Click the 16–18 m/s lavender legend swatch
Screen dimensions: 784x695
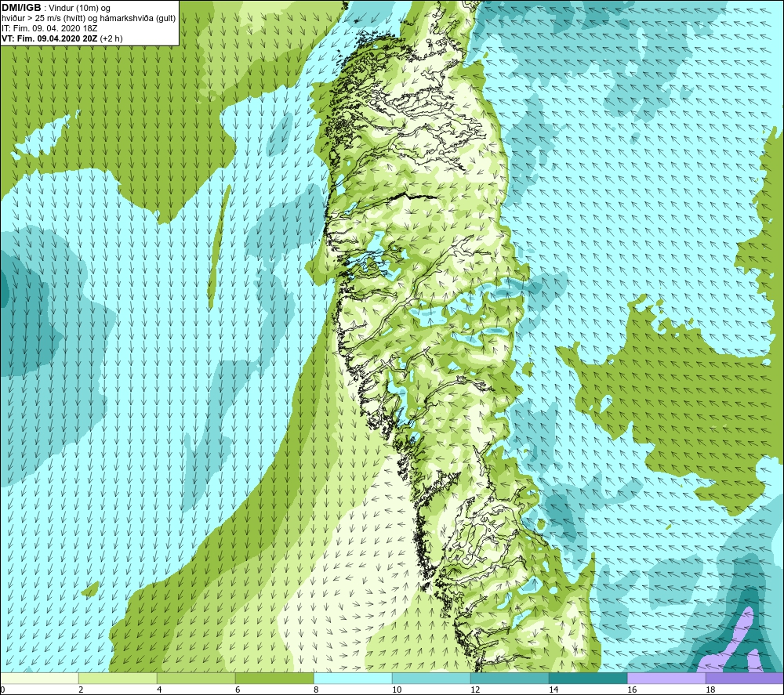[666, 678]
